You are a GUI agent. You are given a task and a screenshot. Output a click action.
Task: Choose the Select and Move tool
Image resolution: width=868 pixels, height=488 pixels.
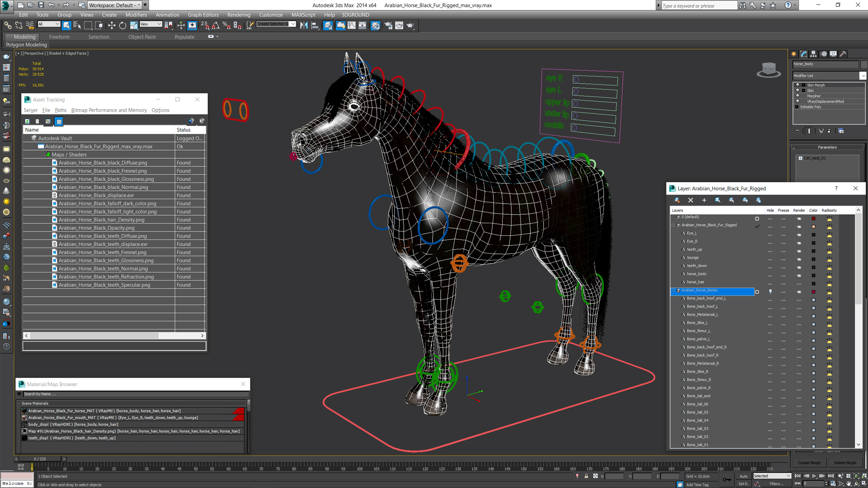click(x=112, y=25)
